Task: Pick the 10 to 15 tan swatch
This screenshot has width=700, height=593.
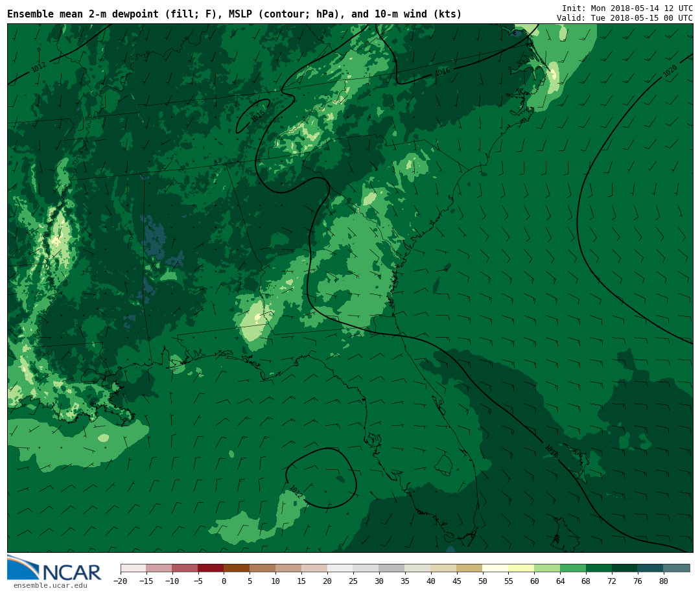Action: [289, 568]
